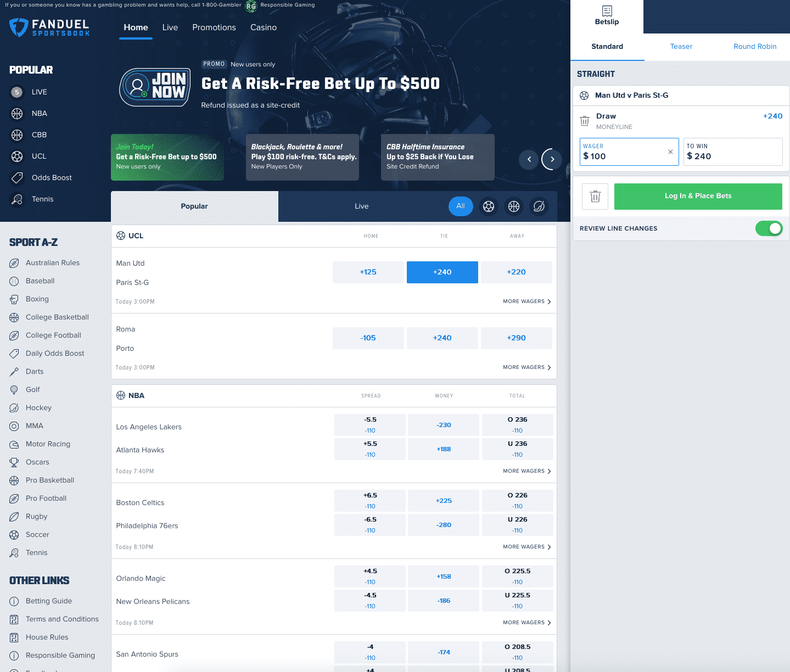Select Atlanta Hawks moneyline +188
This screenshot has height=672, width=790.
[444, 449]
